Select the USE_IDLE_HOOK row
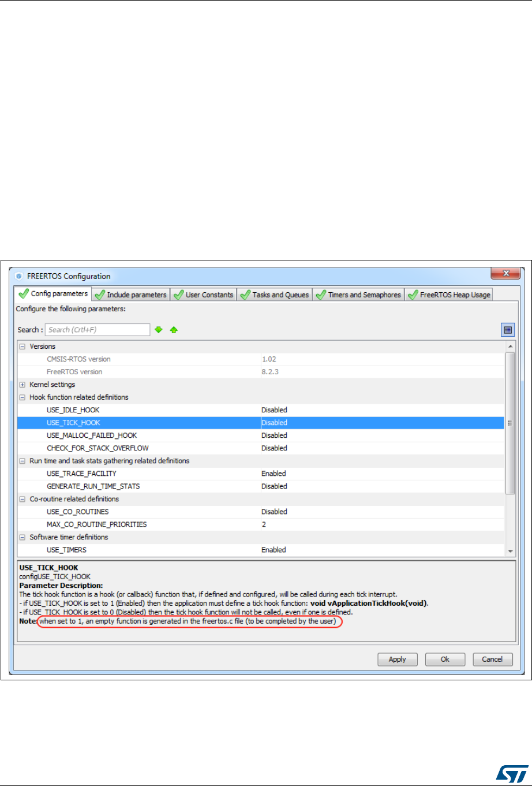Viewport: 532px width, 786px height. pyautogui.click(x=261, y=410)
